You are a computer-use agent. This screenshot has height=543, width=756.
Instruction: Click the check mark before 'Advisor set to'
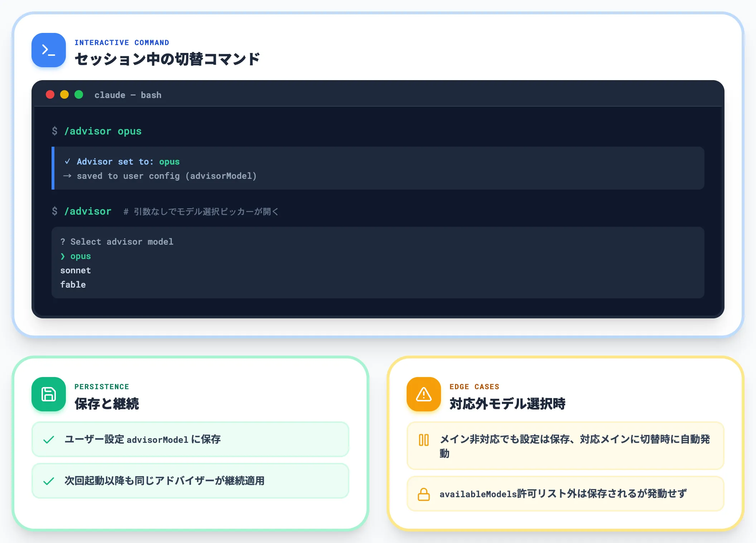pos(67,161)
